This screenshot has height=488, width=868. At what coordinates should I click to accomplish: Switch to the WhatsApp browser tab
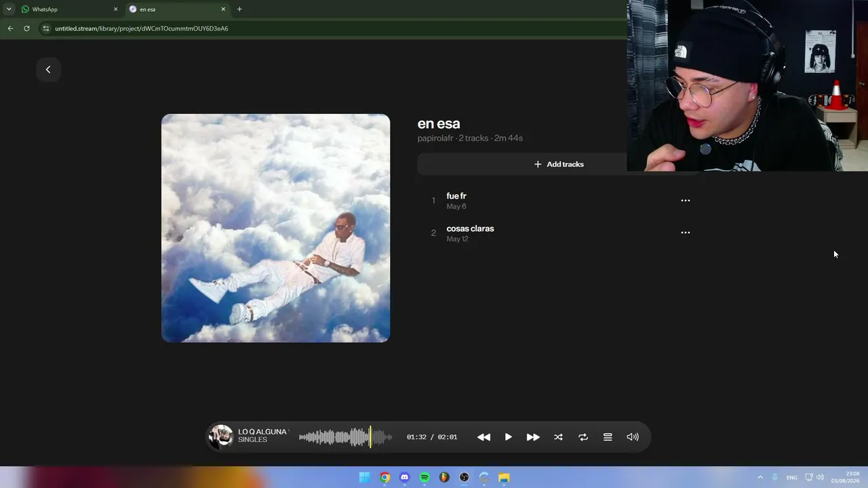click(x=68, y=9)
